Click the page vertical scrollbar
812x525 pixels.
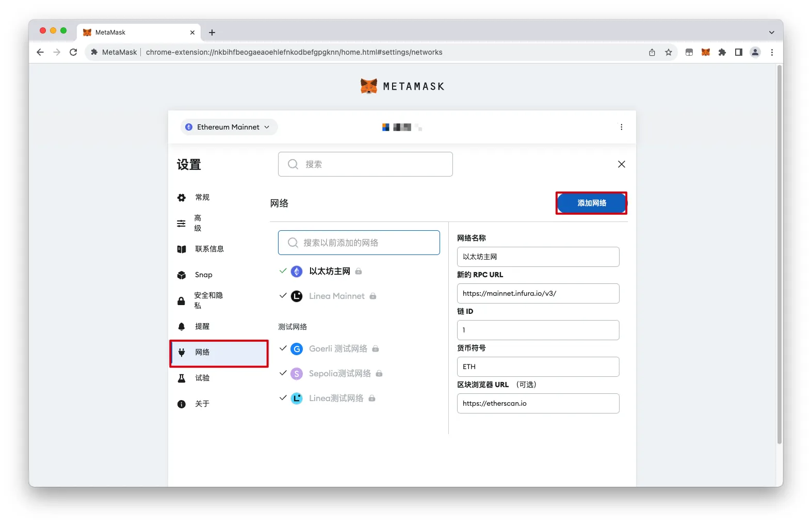point(779,254)
